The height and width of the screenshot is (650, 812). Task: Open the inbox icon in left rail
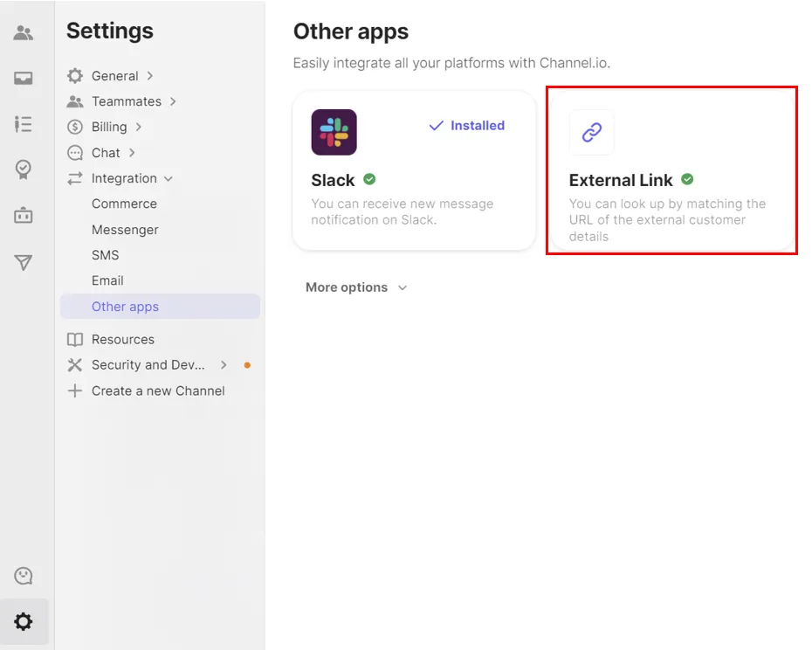(x=24, y=79)
